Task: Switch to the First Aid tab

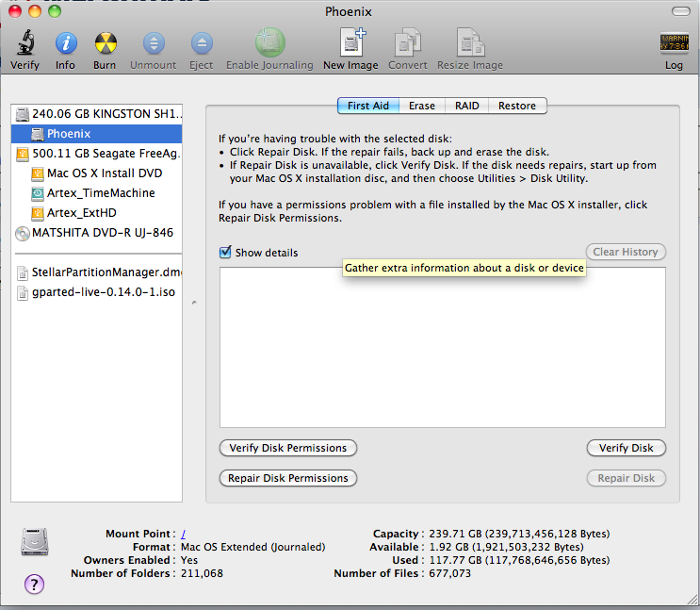Action: point(368,106)
